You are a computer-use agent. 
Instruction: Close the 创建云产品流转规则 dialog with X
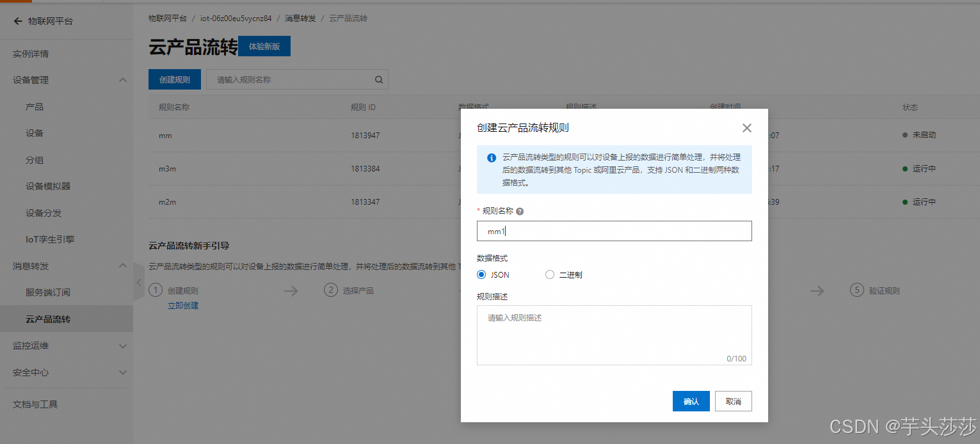coord(746,128)
